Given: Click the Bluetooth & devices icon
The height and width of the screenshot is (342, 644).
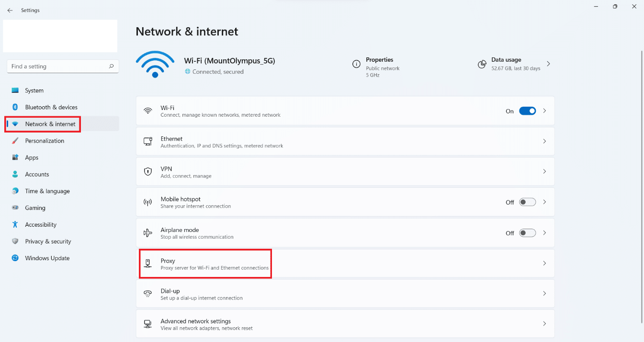Looking at the screenshot, I should tap(15, 107).
